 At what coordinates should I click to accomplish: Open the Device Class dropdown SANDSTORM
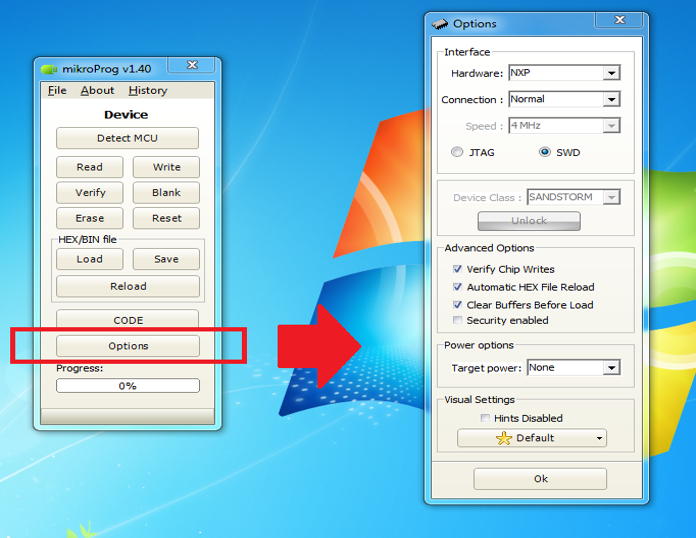(x=611, y=197)
